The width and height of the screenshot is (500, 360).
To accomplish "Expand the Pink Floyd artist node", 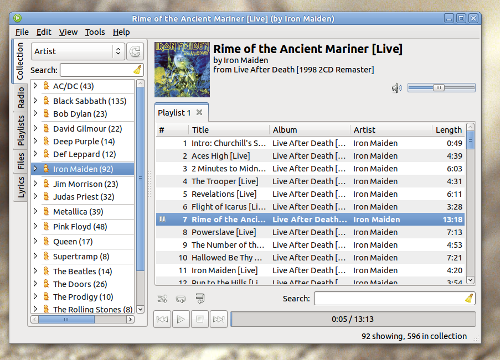I will [x=36, y=226].
